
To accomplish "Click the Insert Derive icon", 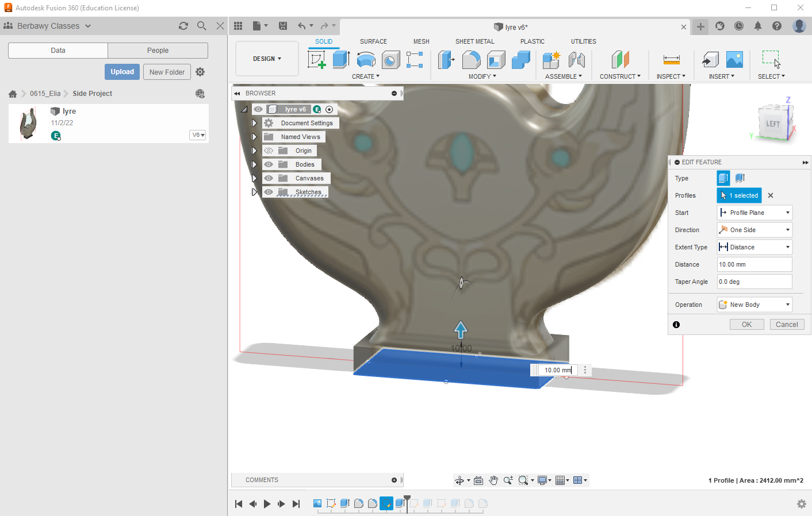I will click(710, 60).
